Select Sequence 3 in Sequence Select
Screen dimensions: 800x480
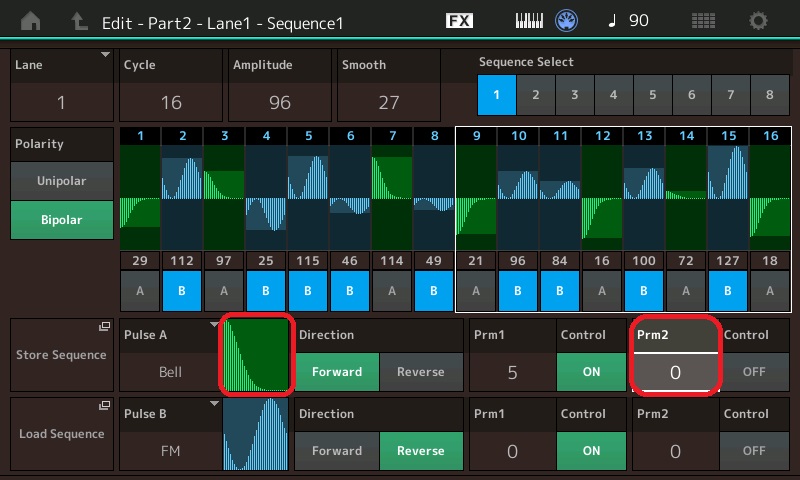[x=574, y=95]
